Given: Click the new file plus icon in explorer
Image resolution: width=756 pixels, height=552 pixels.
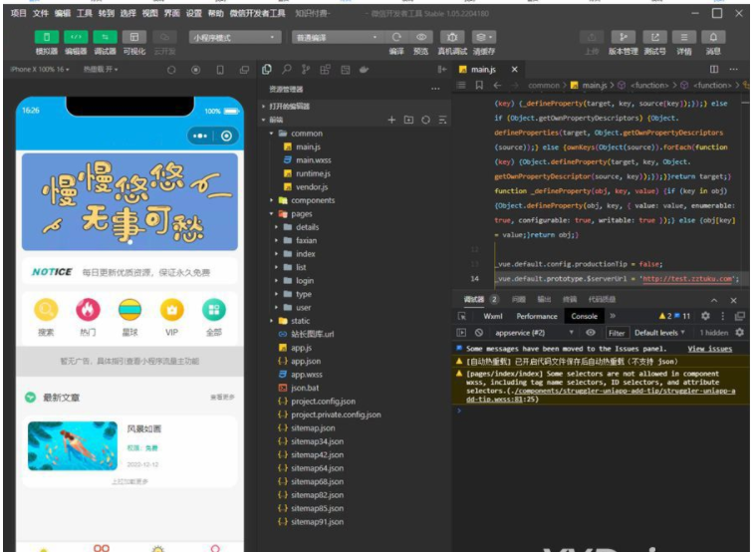Looking at the screenshot, I should [391, 120].
